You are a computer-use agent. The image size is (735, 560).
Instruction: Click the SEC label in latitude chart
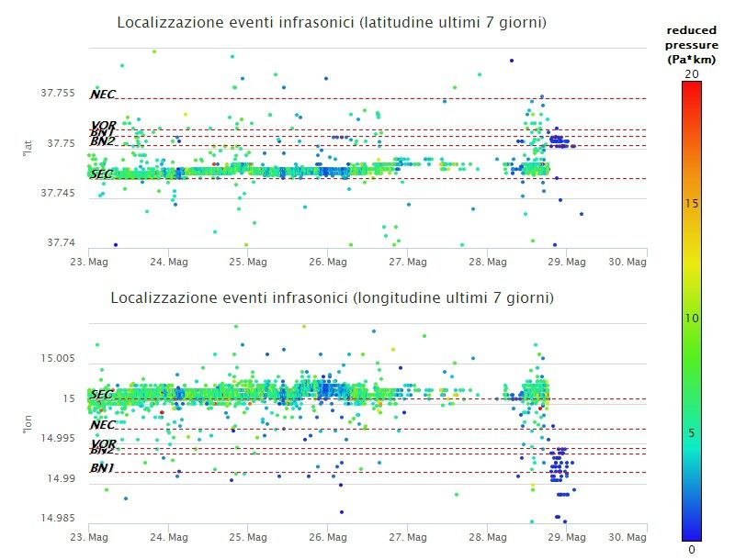point(101,174)
